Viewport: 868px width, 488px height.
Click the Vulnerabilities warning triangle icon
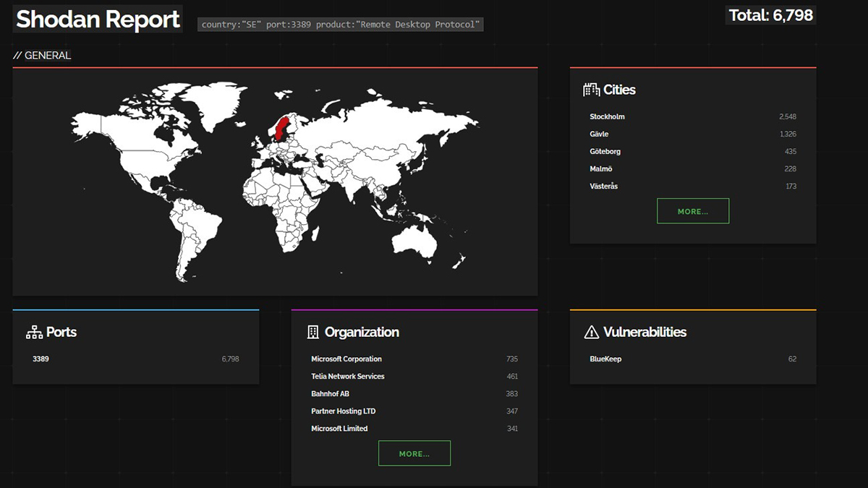click(x=591, y=333)
